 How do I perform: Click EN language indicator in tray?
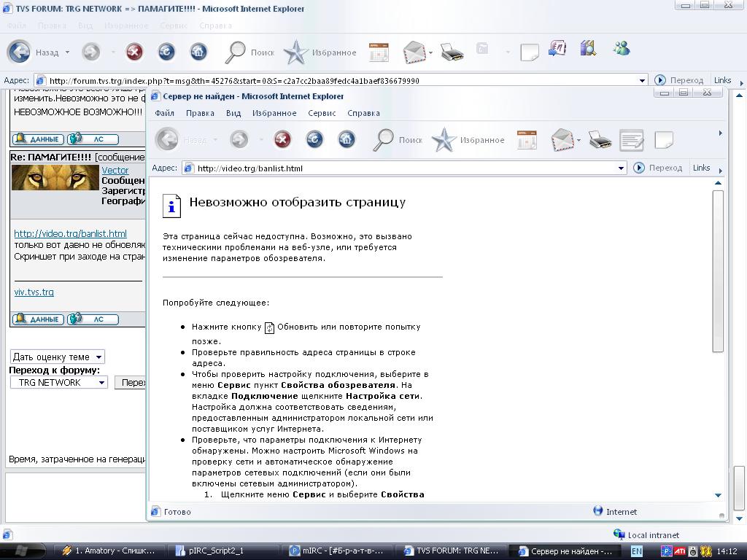pyautogui.click(x=636, y=551)
